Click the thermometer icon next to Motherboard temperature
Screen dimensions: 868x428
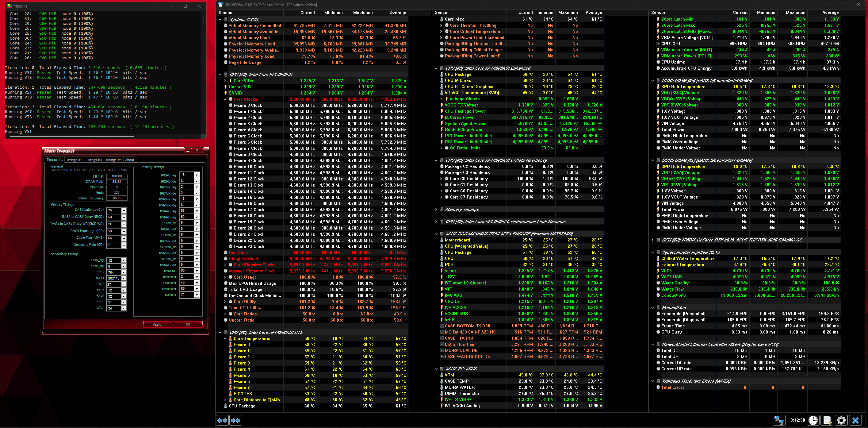coord(442,240)
